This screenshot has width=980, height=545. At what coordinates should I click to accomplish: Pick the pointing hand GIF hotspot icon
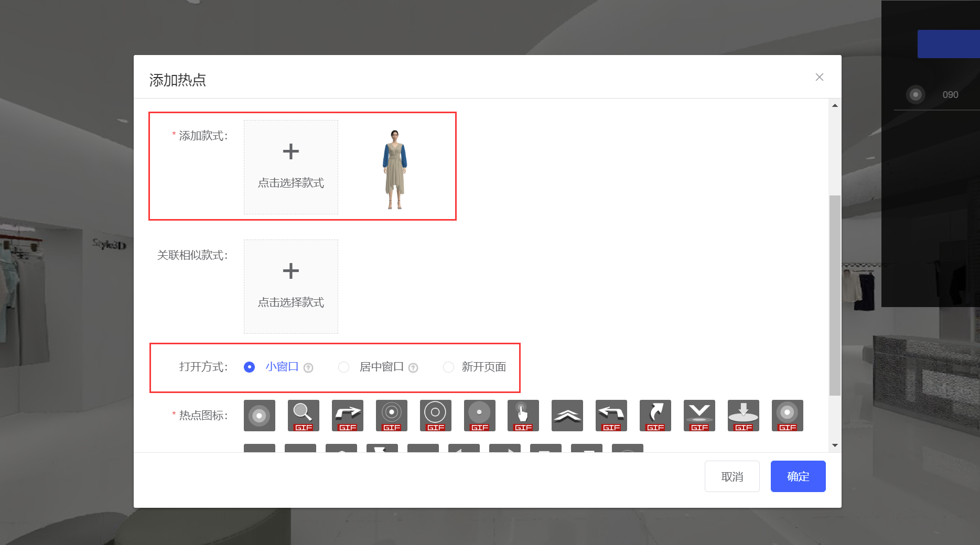pos(523,416)
